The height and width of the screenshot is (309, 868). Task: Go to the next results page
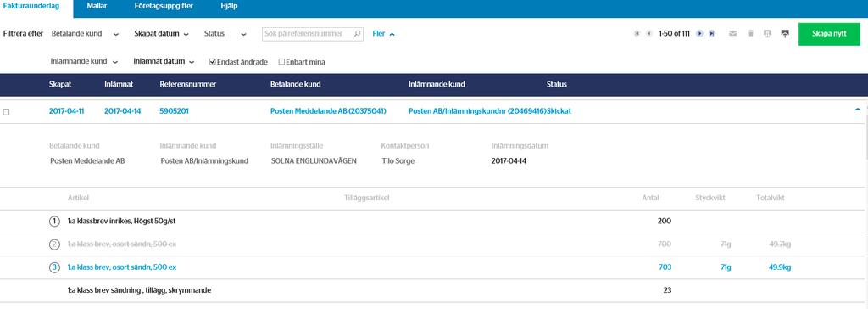tap(699, 34)
